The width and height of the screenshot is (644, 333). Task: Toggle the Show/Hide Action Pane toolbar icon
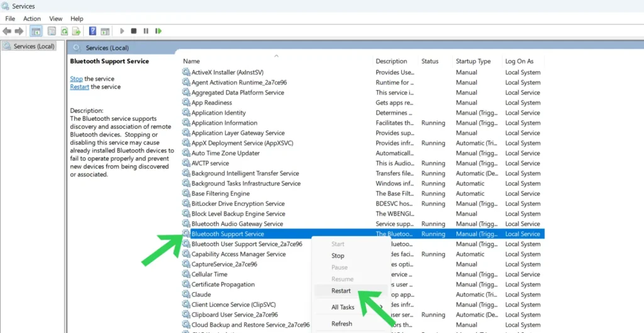click(105, 31)
